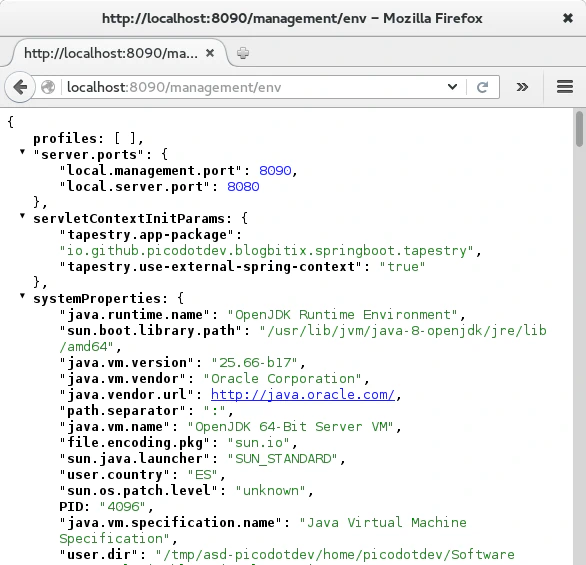Select the localhost:8090/ma... tab

pyautogui.click(x=111, y=53)
